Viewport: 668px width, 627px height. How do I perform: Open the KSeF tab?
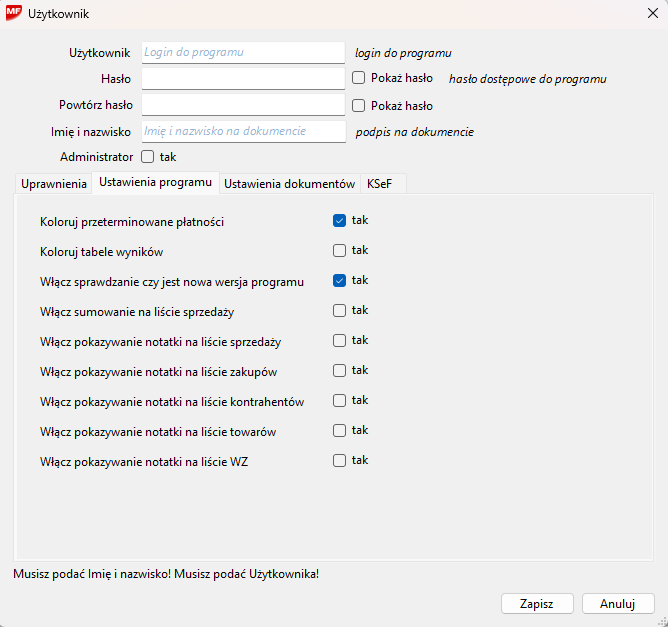coord(380,184)
